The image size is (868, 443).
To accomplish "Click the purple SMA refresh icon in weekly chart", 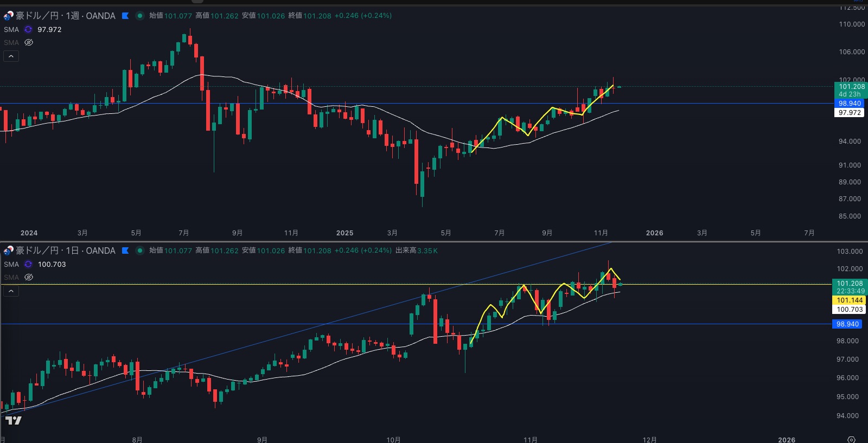I will tap(28, 29).
